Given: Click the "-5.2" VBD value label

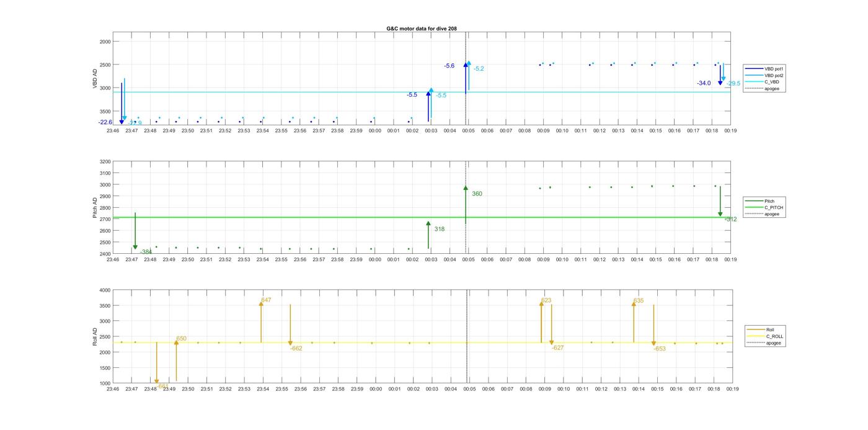Looking at the screenshot, I should 479,68.
